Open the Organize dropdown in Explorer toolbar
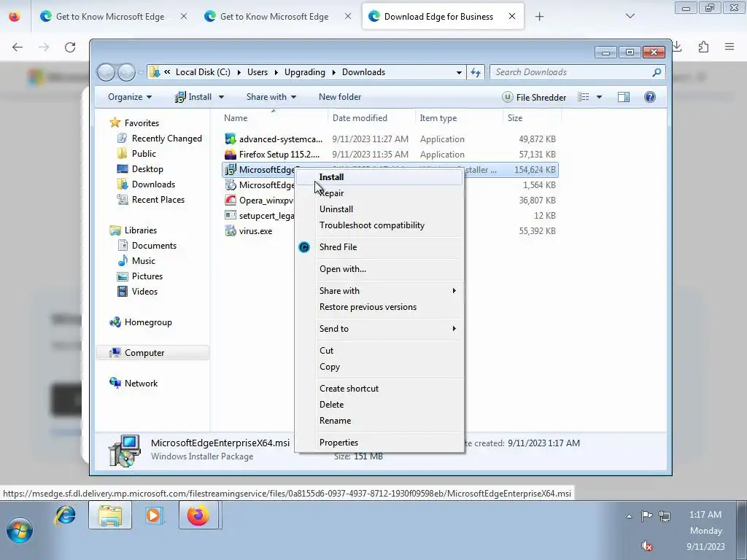This screenshot has height=560, width=747. [130, 97]
